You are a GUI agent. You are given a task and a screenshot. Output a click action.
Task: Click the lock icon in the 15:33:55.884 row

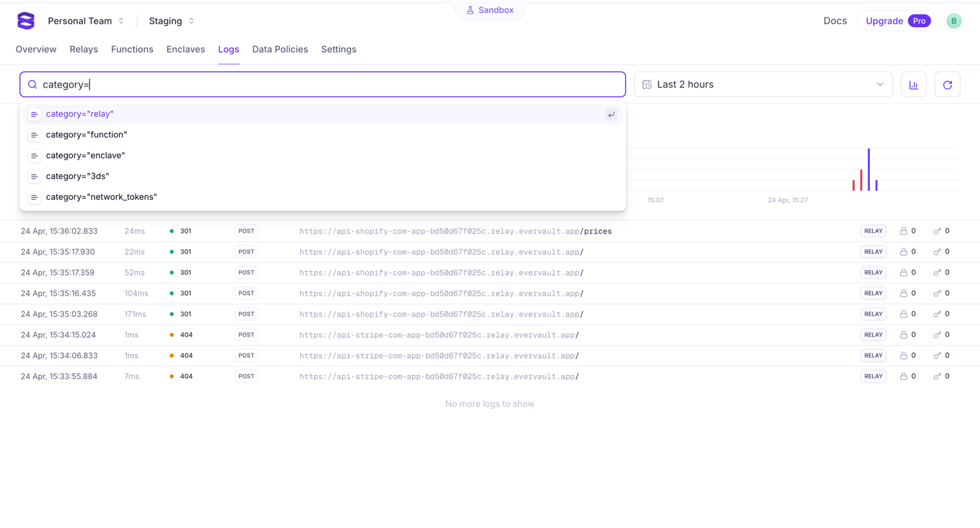pyautogui.click(x=904, y=376)
